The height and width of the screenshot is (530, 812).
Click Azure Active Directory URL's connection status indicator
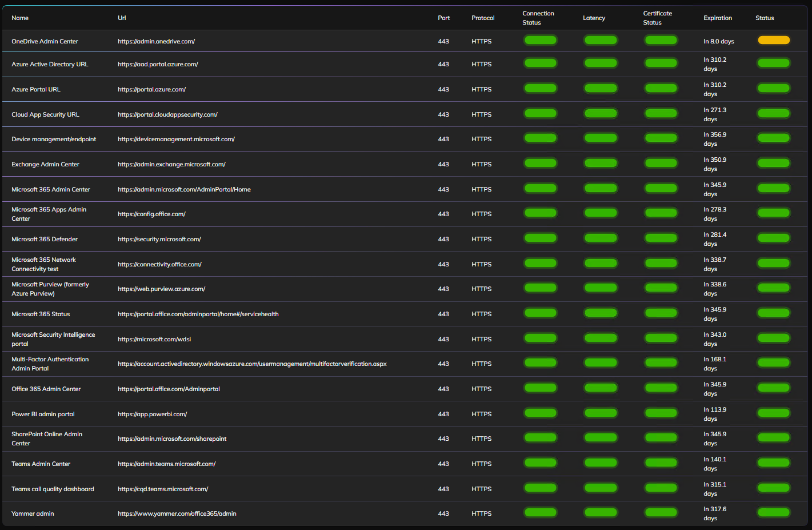(x=541, y=63)
